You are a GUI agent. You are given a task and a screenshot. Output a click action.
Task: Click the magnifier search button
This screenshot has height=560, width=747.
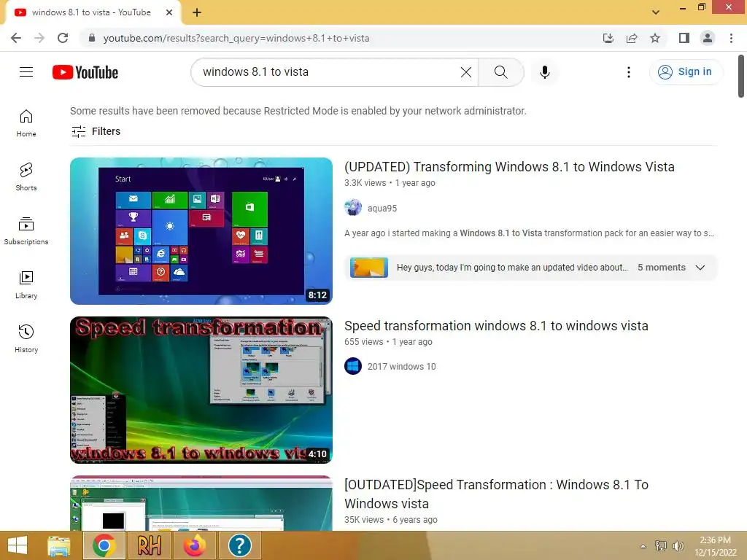pos(500,72)
